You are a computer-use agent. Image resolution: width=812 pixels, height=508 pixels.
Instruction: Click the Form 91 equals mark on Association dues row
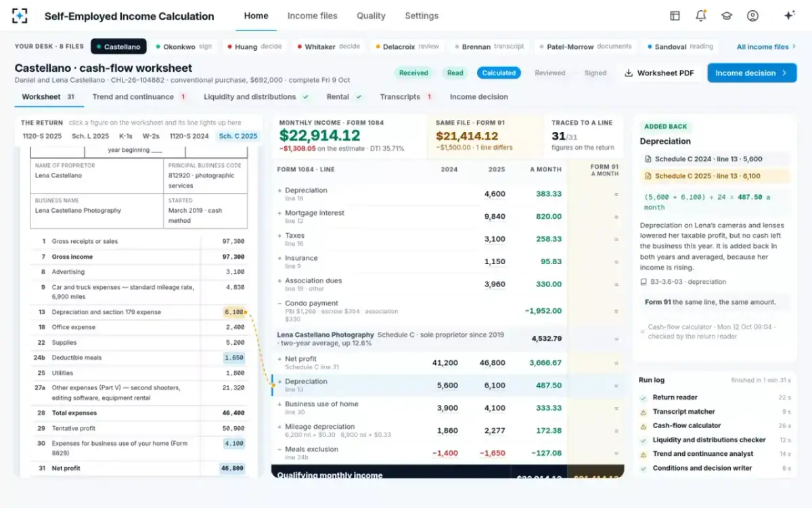pyautogui.click(x=616, y=284)
